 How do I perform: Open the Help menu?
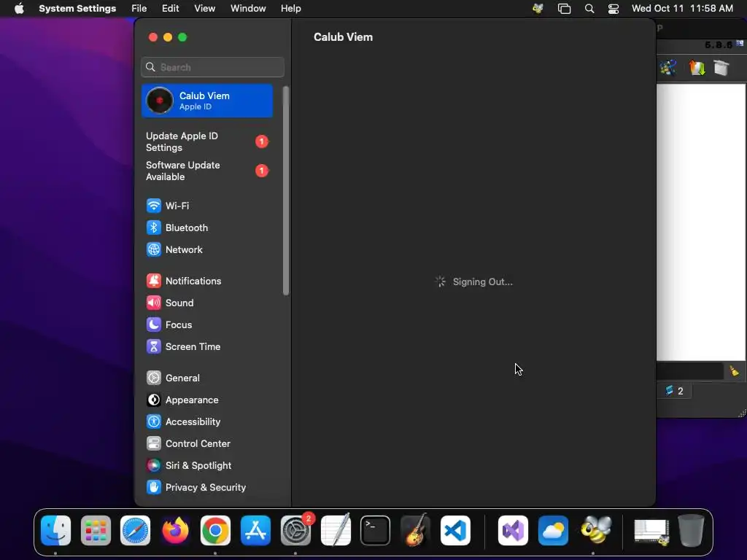pos(290,9)
